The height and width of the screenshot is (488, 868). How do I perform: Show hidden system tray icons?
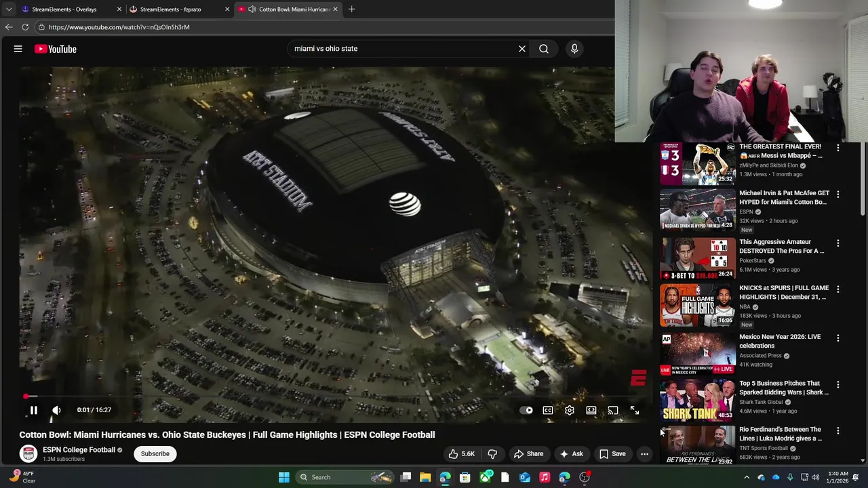pos(747,477)
